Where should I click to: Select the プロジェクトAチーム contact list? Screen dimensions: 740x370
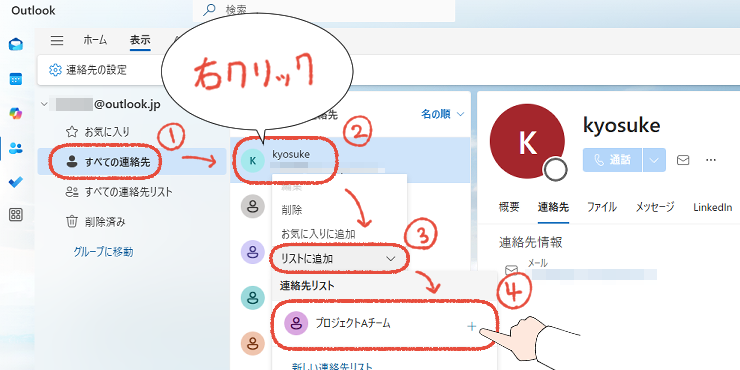385,325
